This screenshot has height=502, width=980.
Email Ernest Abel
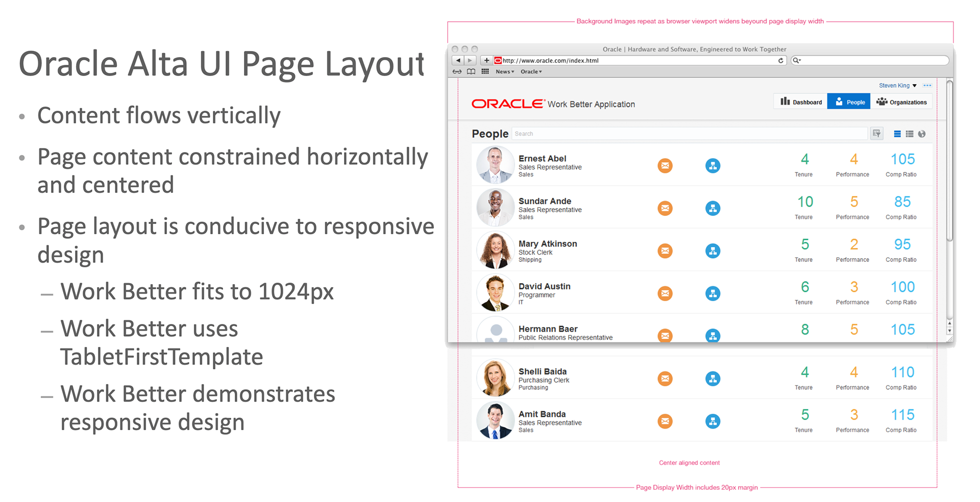tap(665, 166)
